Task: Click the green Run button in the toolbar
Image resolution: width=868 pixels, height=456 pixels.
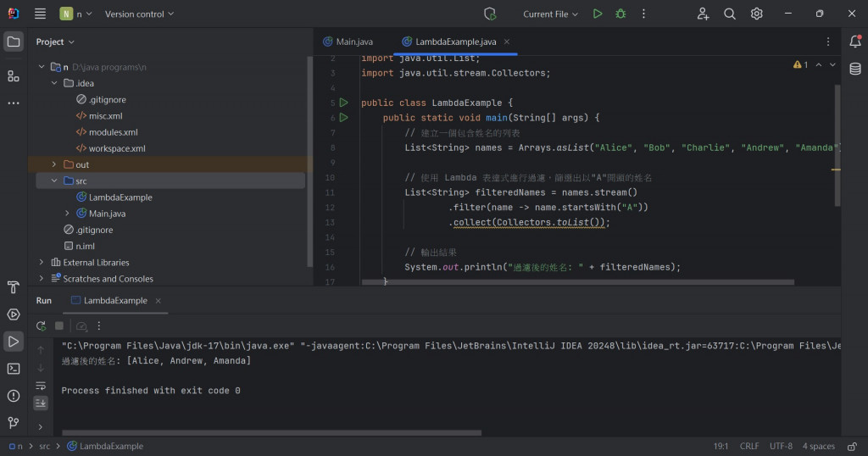Action: click(x=598, y=14)
